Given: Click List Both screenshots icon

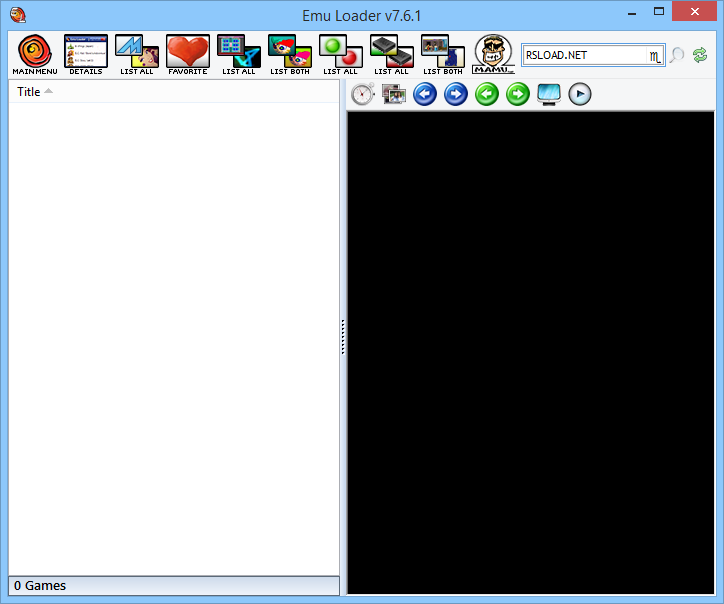Looking at the screenshot, I should 443,54.
